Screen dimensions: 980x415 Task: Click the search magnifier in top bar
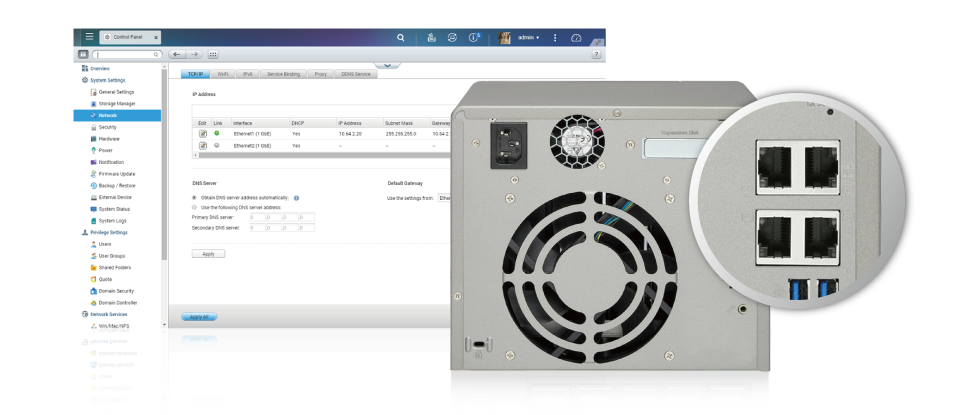[401, 37]
